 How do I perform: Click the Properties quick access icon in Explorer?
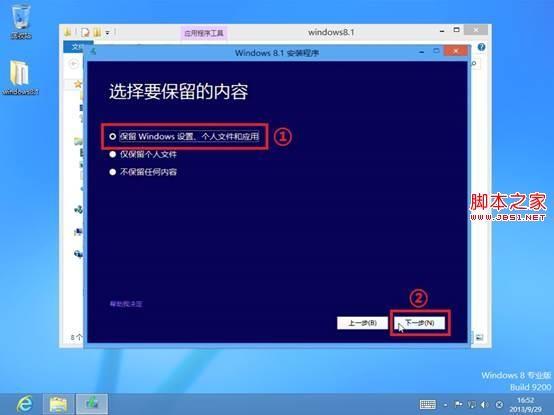85,33
